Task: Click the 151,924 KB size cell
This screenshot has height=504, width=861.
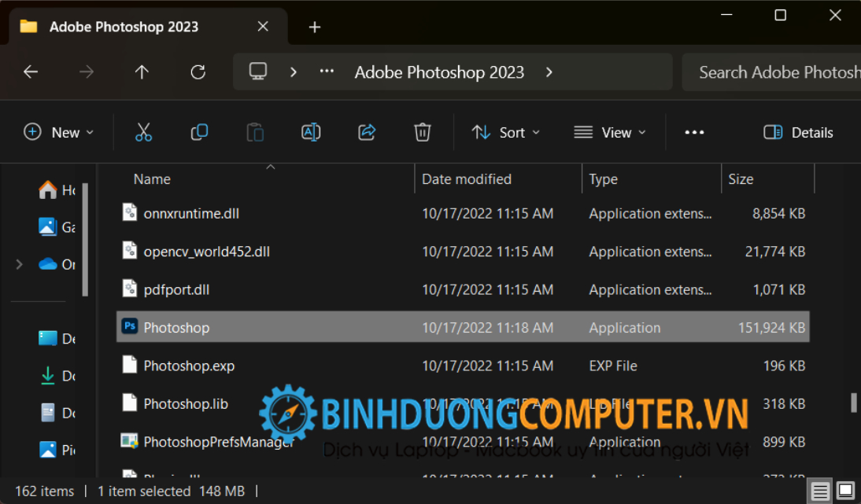Action: tap(771, 327)
